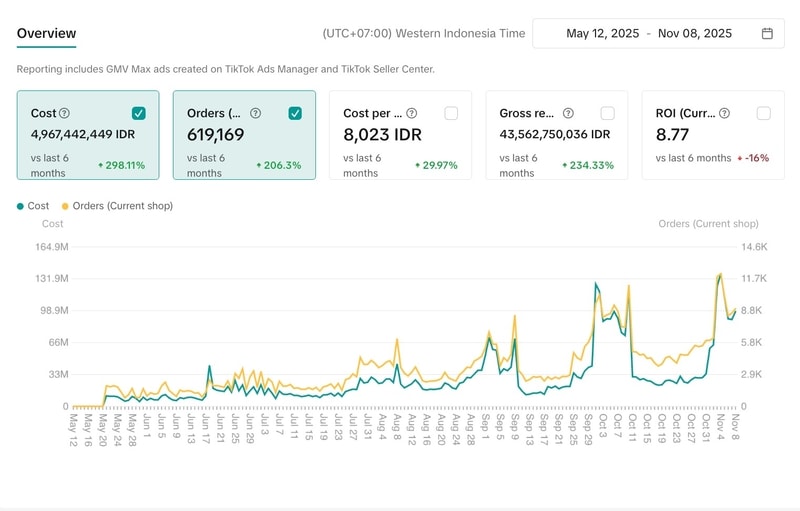Uncheck the Orders metric checkbox
The image size is (800, 511).
295,114
